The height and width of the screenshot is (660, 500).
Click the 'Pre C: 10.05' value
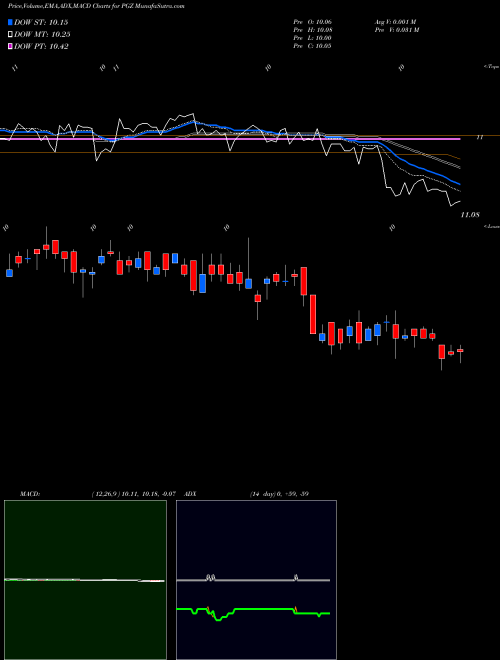coord(312,46)
